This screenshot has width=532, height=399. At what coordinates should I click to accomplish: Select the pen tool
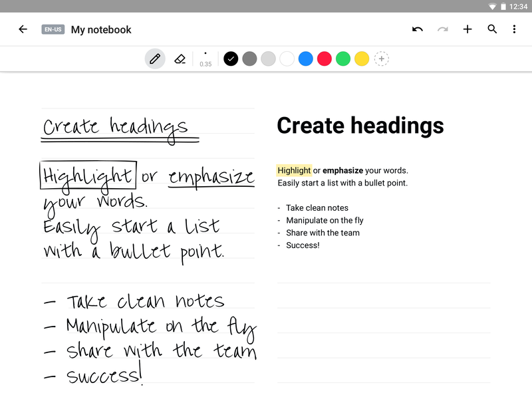pyautogui.click(x=155, y=59)
